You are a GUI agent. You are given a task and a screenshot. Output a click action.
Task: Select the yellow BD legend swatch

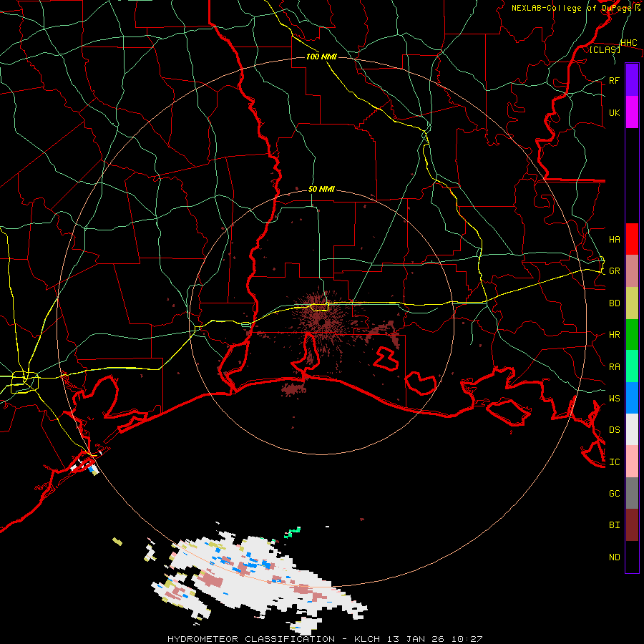click(x=632, y=303)
